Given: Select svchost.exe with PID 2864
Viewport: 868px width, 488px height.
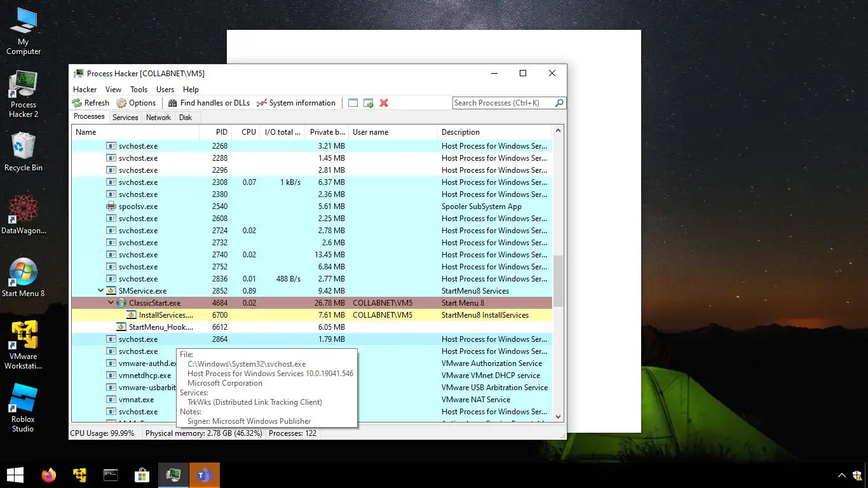Looking at the screenshot, I should pyautogui.click(x=311, y=339).
